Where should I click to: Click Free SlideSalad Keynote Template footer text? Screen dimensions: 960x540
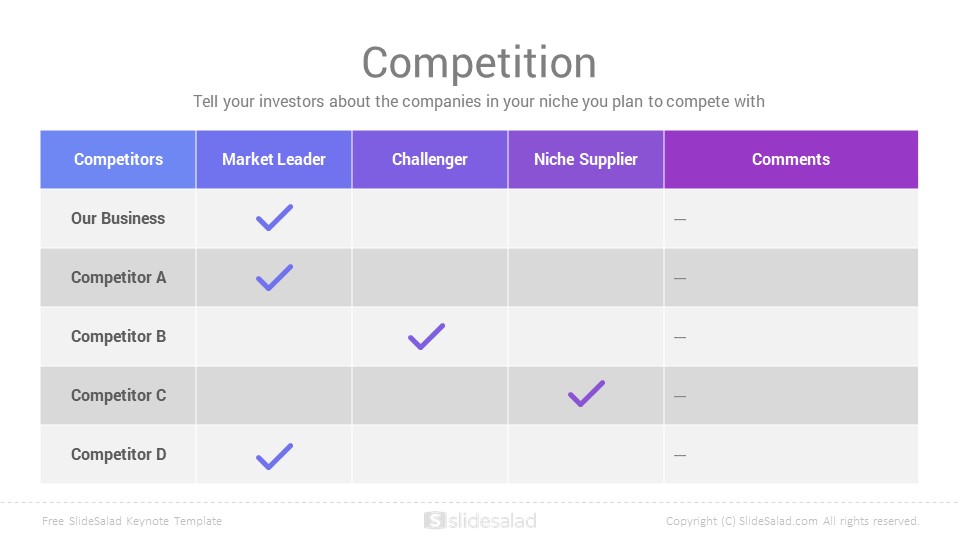click(x=132, y=521)
